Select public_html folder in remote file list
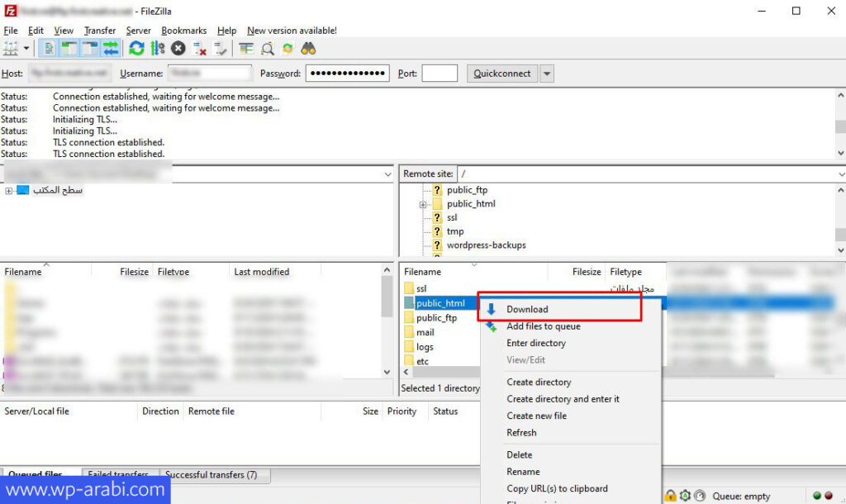Viewport: 846px width, 504px height. tap(441, 303)
